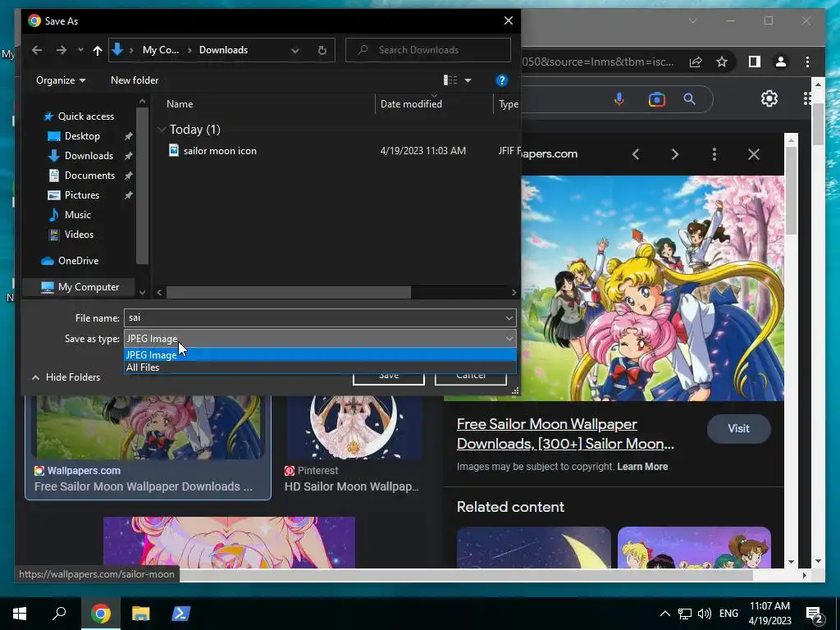Open Documents in navigation pane
The image size is (840, 630).
(x=81, y=176)
